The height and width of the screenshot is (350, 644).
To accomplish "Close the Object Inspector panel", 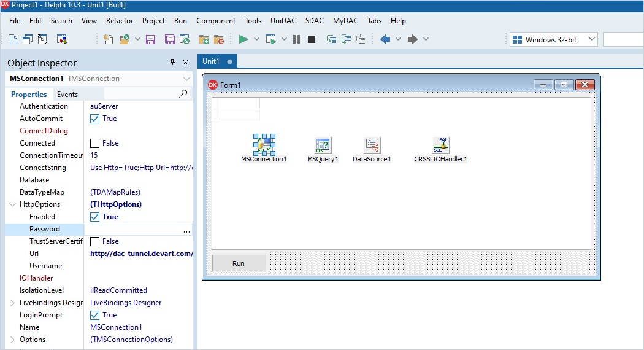I will pyautogui.click(x=186, y=62).
